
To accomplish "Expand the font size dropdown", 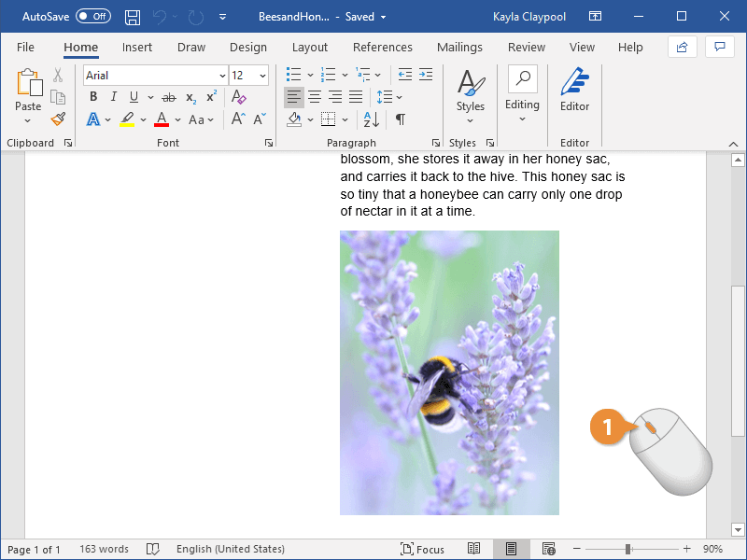I will pos(262,76).
